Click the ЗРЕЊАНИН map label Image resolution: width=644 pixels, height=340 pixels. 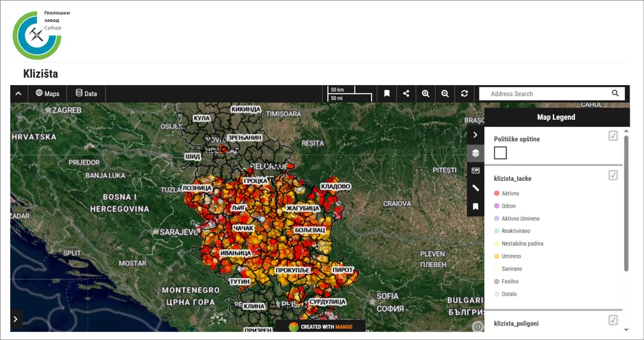(x=245, y=138)
